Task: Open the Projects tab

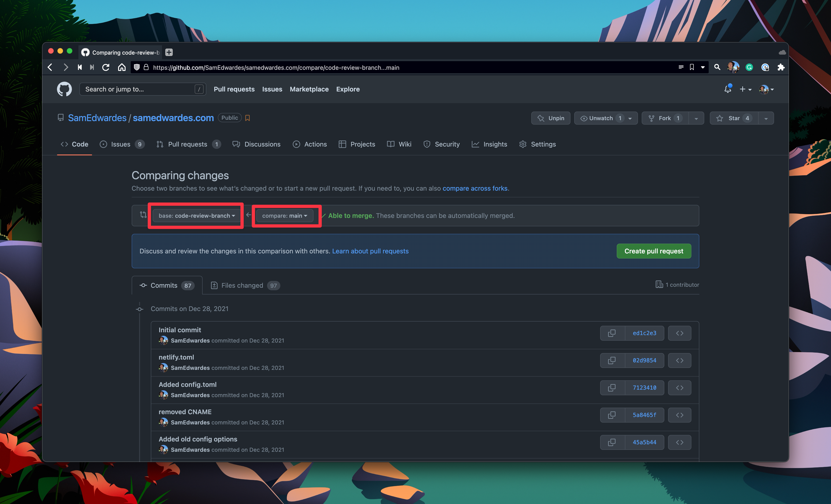Action: click(357, 144)
